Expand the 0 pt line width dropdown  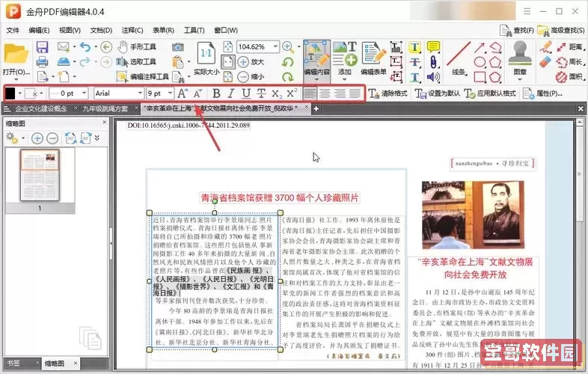[84, 93]
